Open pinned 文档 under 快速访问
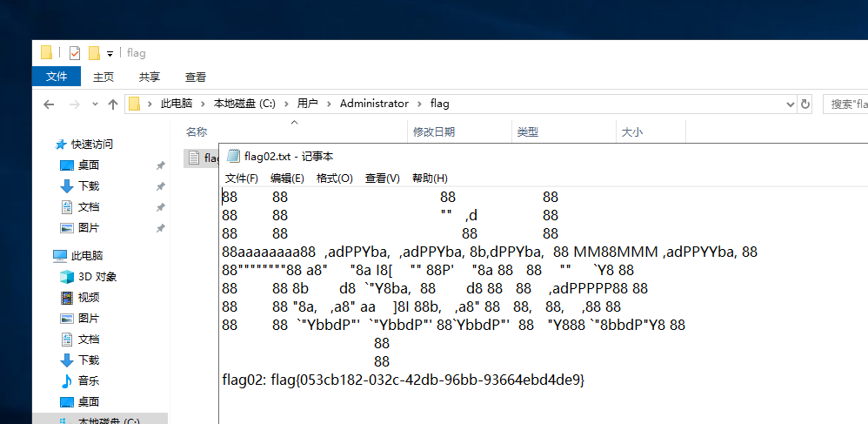This screenshot has width=868, height=424. pos(89,207)
